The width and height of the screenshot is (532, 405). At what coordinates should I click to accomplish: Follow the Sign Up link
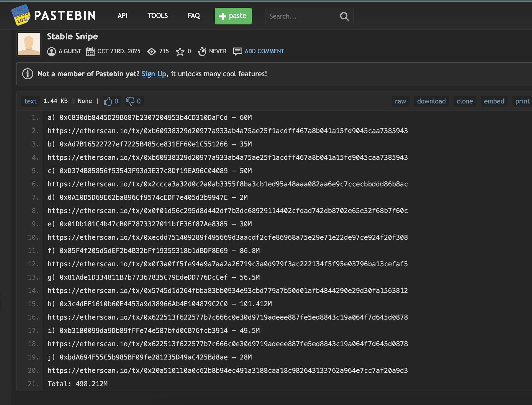(154, 74)
